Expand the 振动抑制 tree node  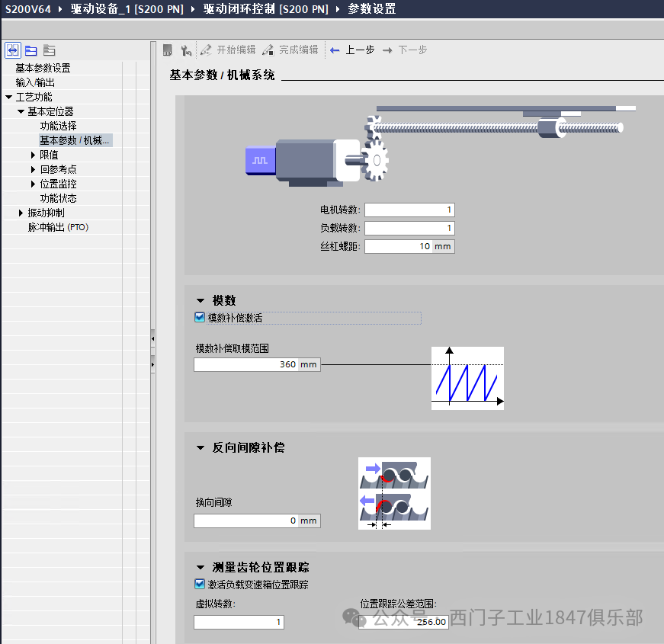(21, 213)
